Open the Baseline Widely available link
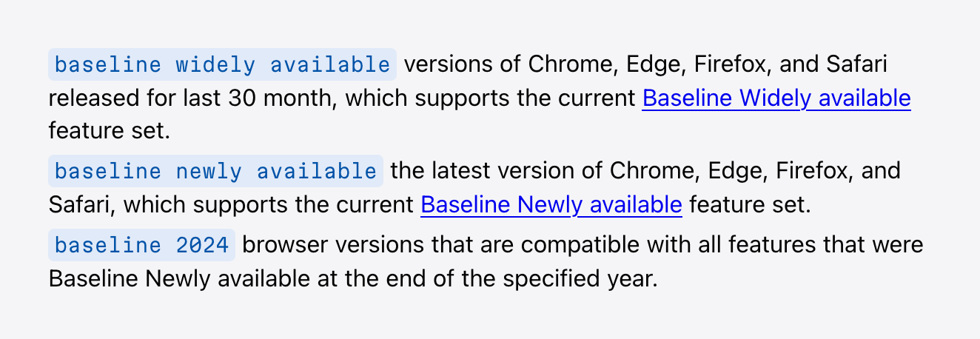 [776, 98]
